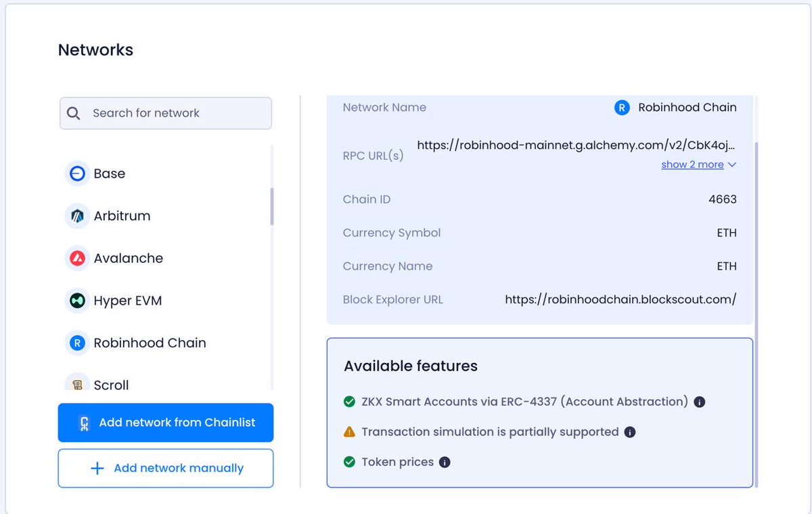812x514 pixels.
Task: Expand RPC URLs with show 2 more
Action: point(698,165)
